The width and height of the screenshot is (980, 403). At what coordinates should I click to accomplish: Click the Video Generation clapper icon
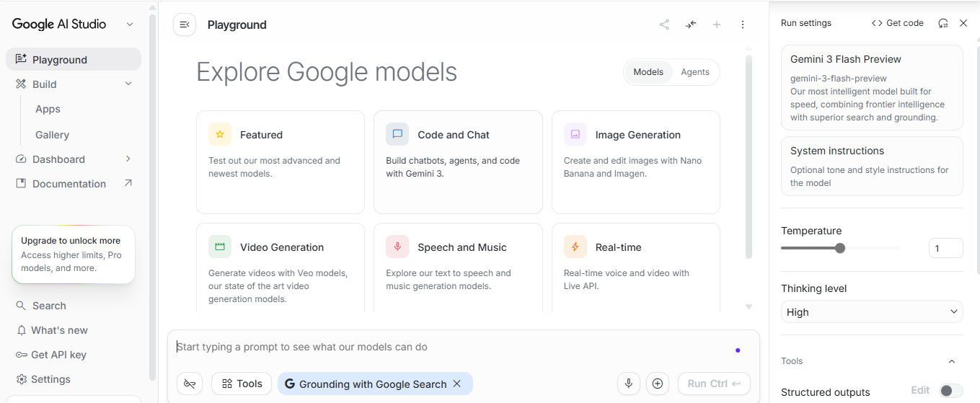point(220,247)
